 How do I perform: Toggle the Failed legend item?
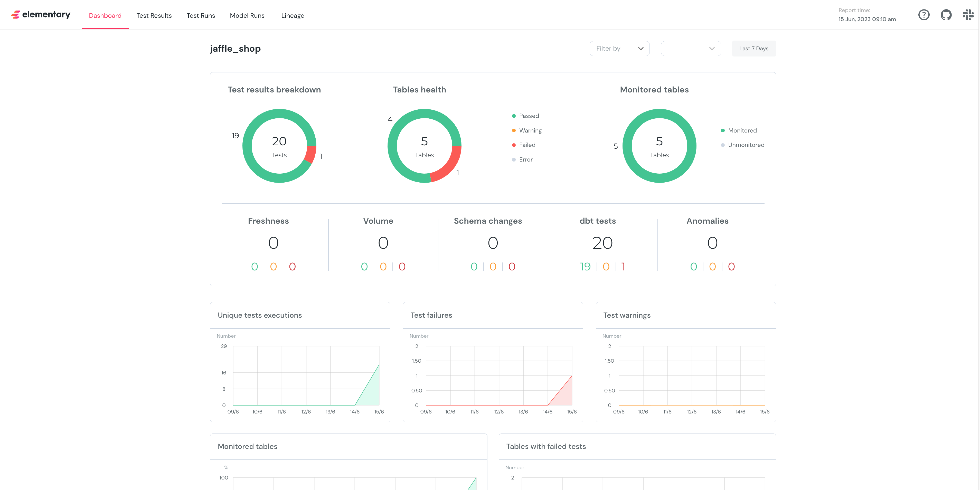tap(527, 145)
